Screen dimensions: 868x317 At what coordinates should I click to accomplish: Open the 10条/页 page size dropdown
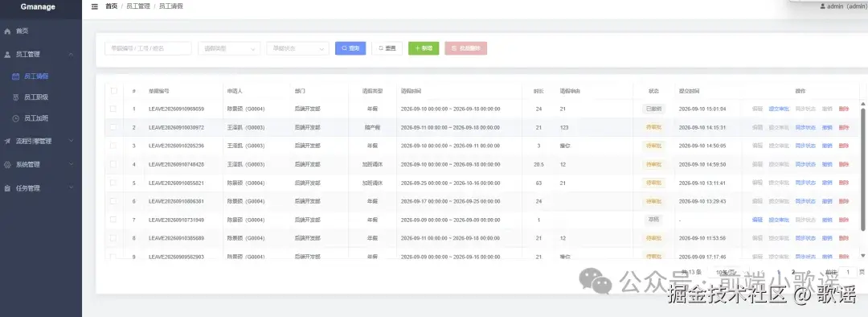point(729,272)
